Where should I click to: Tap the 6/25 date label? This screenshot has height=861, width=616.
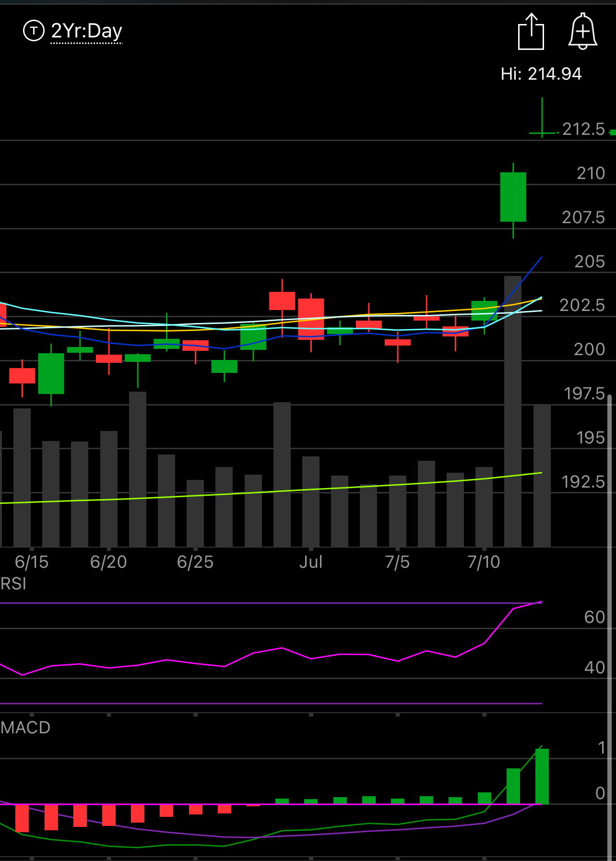point(195,562)
